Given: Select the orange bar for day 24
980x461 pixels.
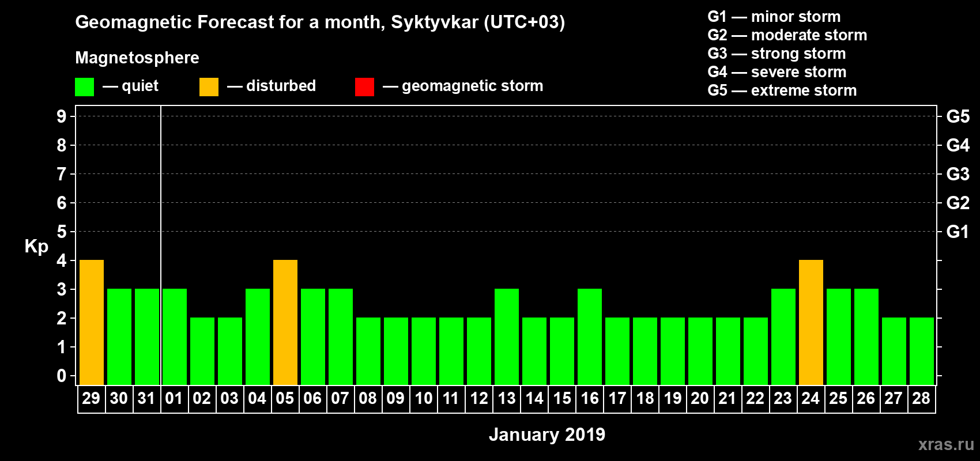Looking at the screenshot, I should [811, 322].
